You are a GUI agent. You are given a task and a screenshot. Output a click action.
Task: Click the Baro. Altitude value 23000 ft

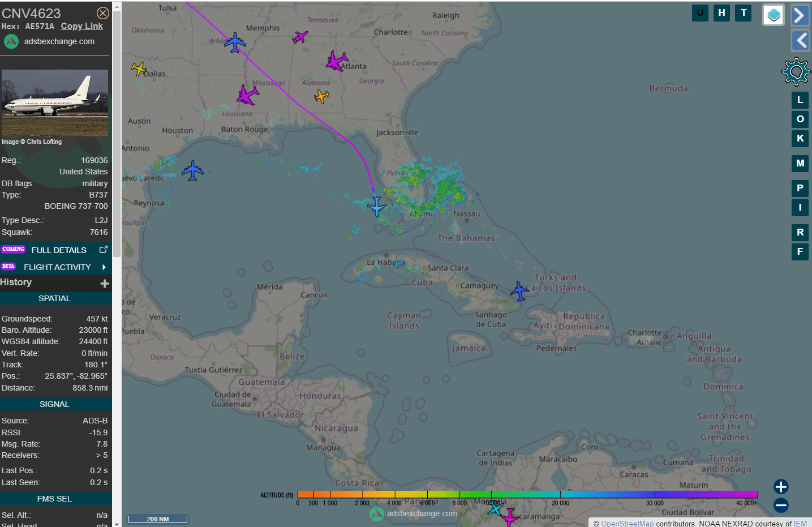click(93, 330)
